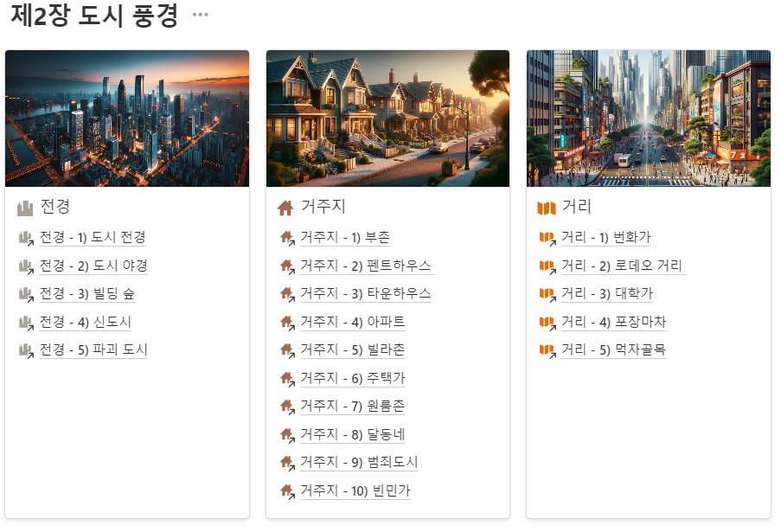The image size is (781, 532).
Task: Open the 전경 - 1) 도시 전경 page link
Action: click(x=93, y=238)
